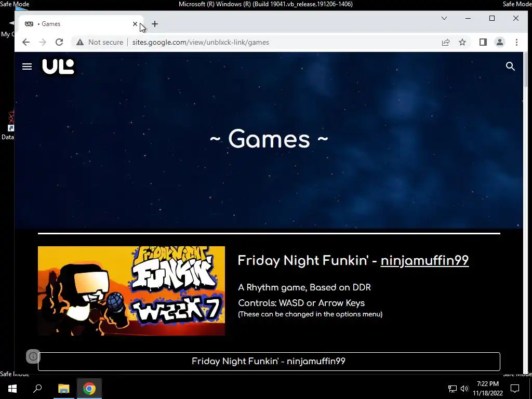This screenshot has height=399, width=532.
Task: Open the Windows Start menu
Action: coord(12,389)
